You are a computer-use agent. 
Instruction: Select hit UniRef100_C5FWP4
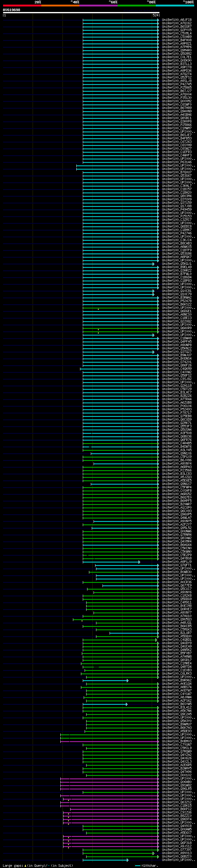coord(177,487)
